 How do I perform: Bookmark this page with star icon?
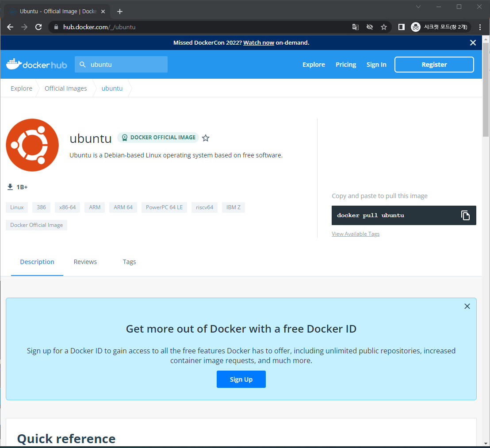[384, 27]
